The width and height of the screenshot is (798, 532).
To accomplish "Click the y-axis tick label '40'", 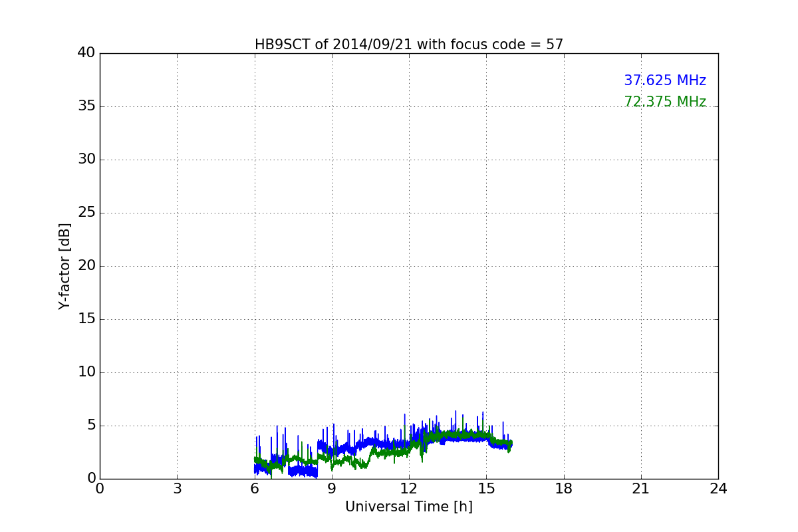I will [86, 53].
